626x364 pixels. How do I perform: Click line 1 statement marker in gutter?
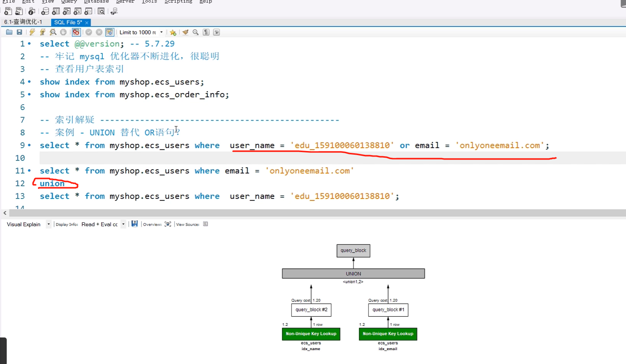30,44
